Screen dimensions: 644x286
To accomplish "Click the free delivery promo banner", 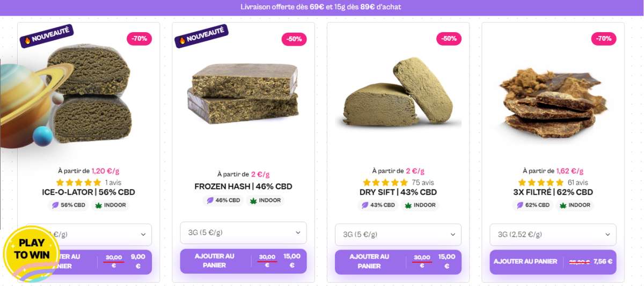I will tap(322, 7).
